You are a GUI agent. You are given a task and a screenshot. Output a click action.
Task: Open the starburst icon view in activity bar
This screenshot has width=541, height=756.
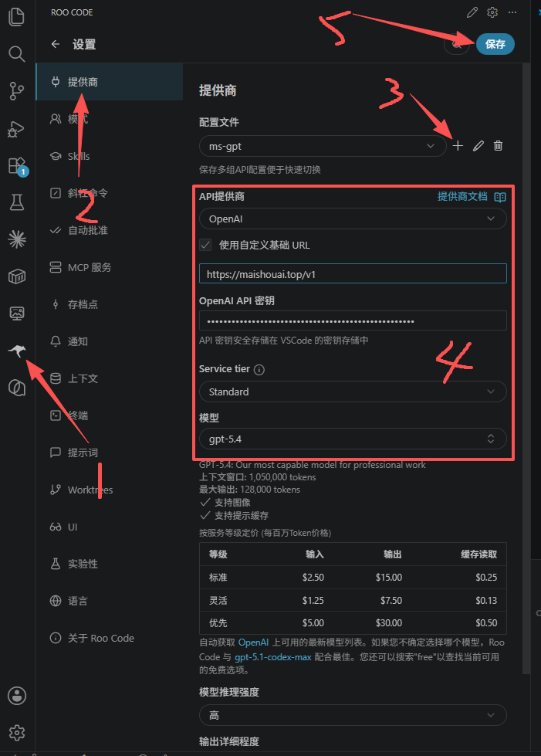(17, 239)
